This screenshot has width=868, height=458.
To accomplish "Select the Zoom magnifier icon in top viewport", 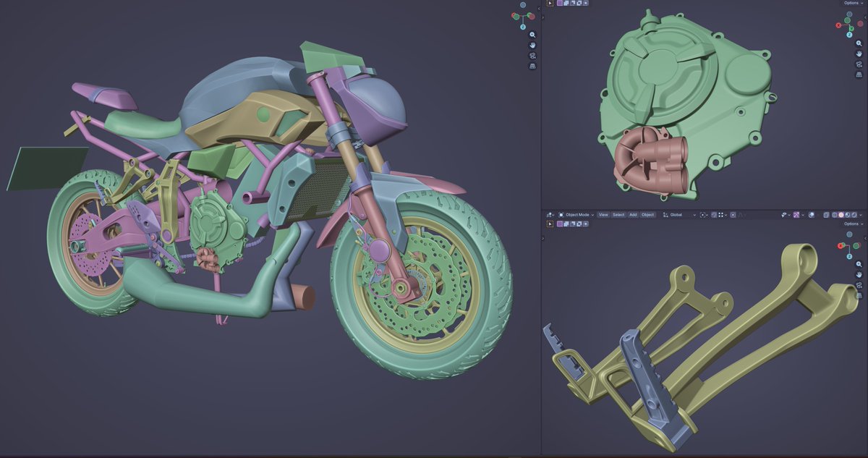I will click(x=532, y=35).
